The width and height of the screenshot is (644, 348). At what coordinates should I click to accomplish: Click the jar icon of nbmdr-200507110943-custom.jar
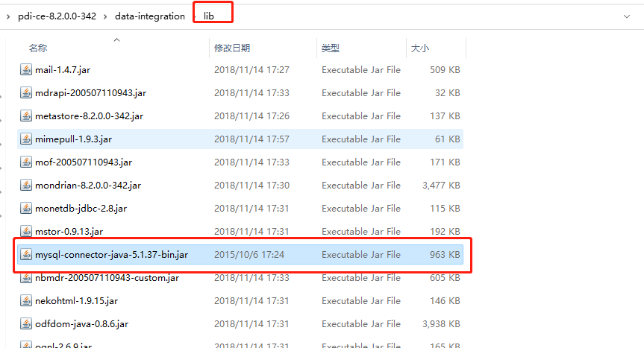(26, 277)
